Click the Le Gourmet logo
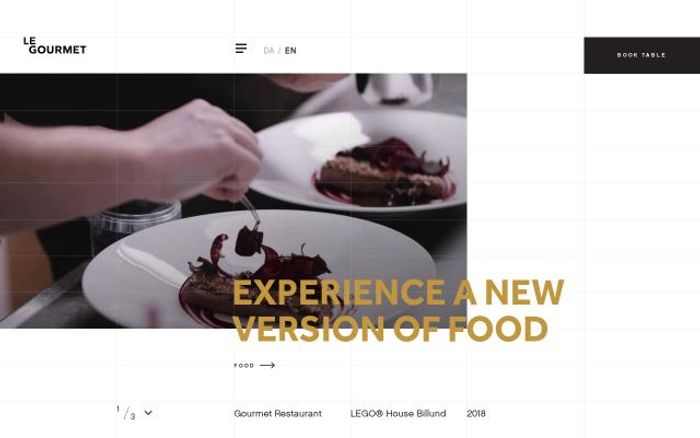 tap(54, 46)
